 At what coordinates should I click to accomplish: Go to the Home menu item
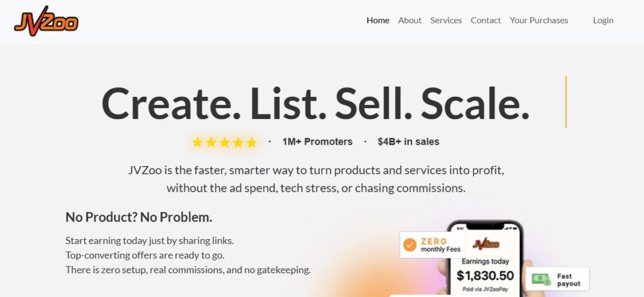click(x=378, y=20)
